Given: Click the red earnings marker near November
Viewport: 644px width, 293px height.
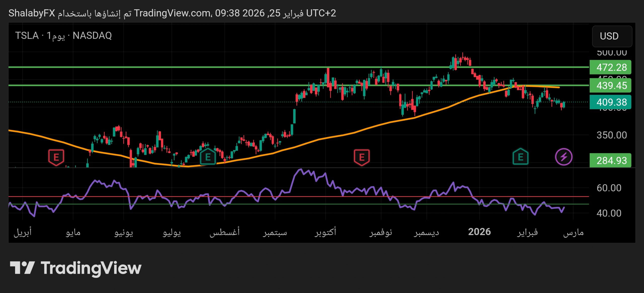Looking at the screenshot, I should click(x=361, y=157).
